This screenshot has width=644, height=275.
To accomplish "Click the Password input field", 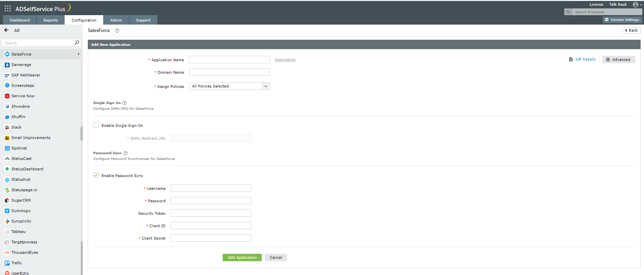I will 211,201.
